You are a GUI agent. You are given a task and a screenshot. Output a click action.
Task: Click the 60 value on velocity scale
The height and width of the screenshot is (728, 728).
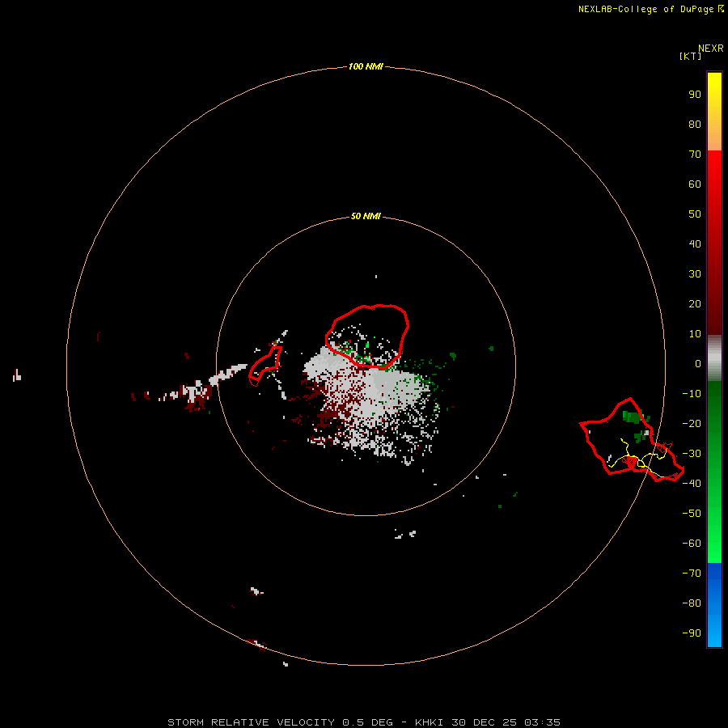(x=695, y=184)
